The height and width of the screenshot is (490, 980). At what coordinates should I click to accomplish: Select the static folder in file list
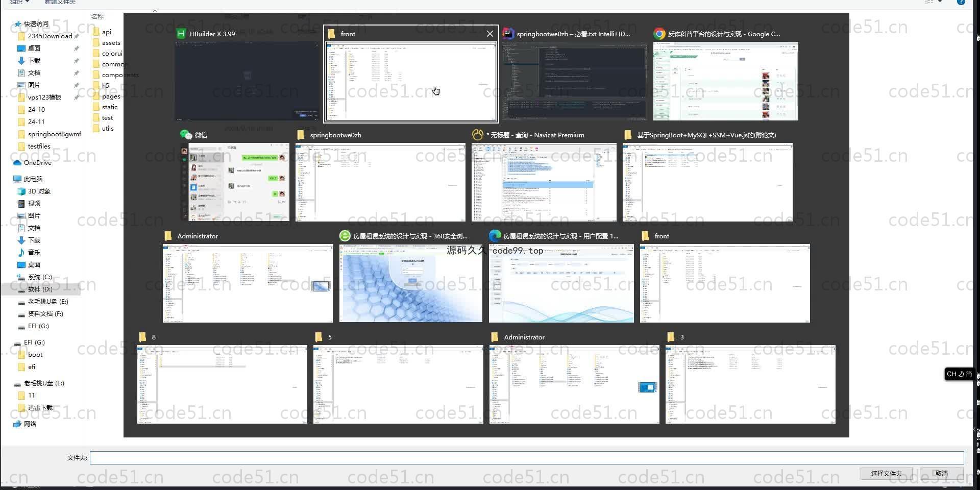pyautogui.click(x=109, y=107)
